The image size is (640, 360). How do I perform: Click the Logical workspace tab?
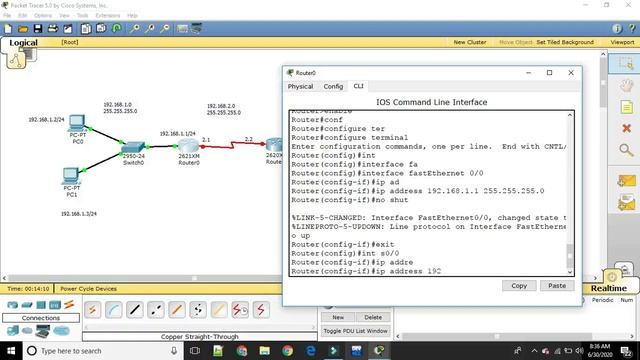click(23, 43)
